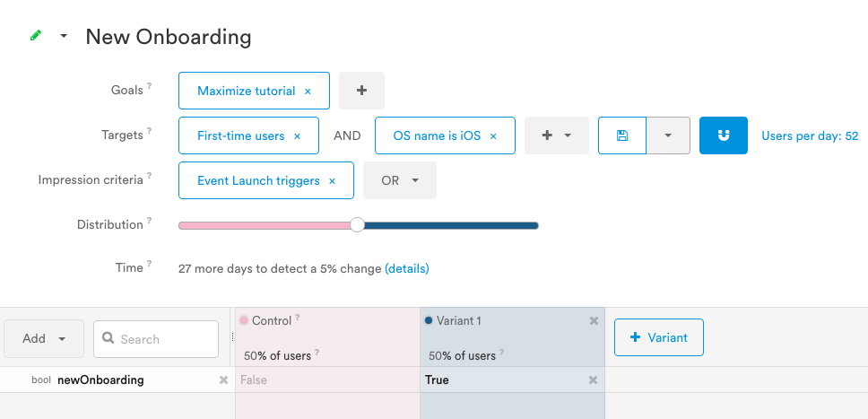This screenshot has height=419, width=868.
Task: Remove the Event Launch triggers criterion
Action: (x=332, y=181)
